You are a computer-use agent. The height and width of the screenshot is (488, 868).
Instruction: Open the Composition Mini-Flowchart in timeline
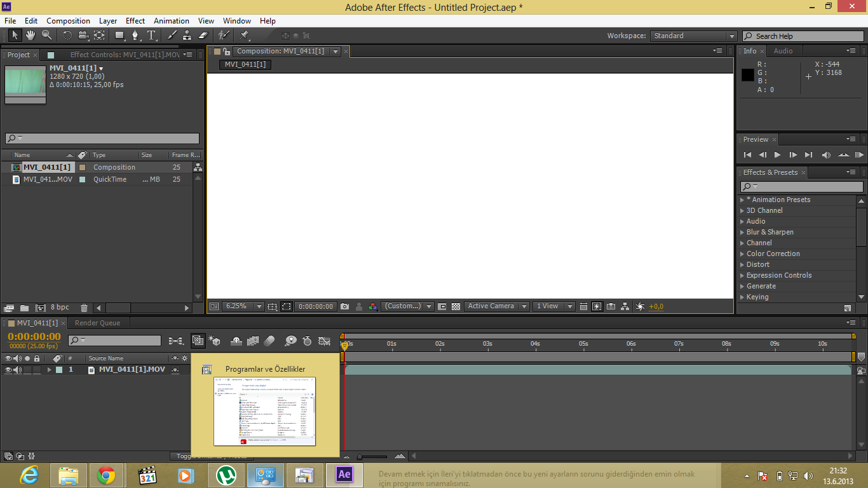176,341
